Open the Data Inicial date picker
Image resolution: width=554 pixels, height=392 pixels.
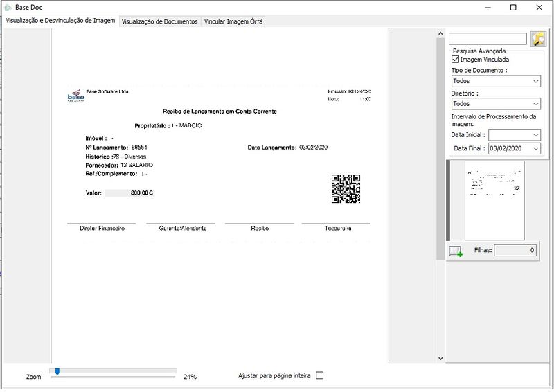535,135
